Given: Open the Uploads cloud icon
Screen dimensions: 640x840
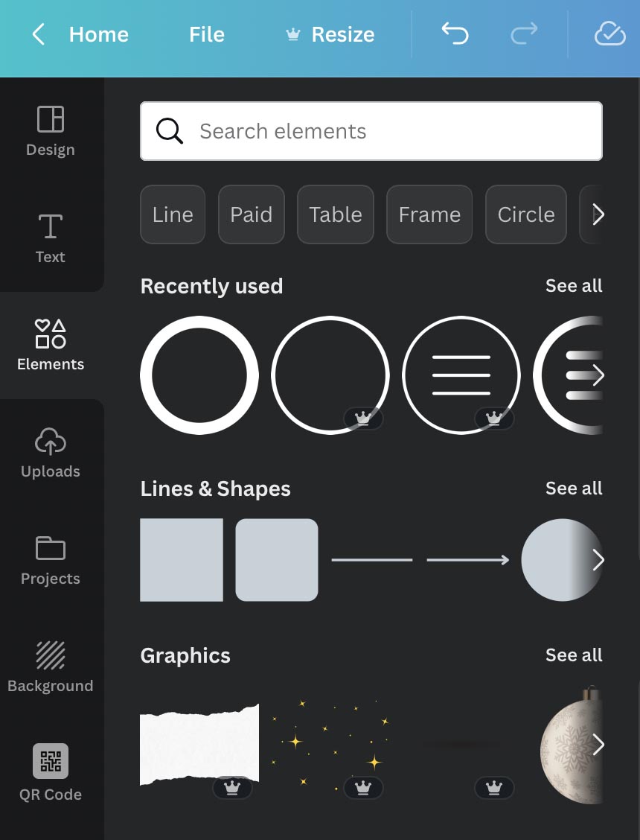Looking at the screenshot, I should point(51,442).
